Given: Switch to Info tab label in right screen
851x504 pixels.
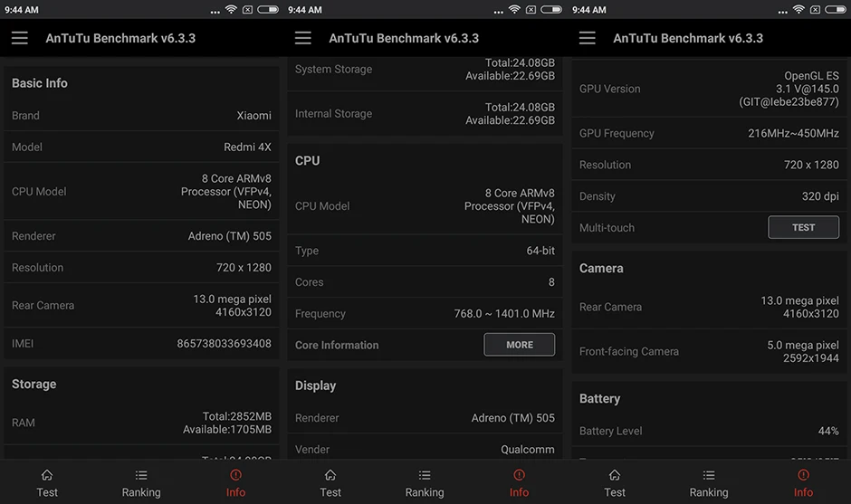Looking at the screenshot, I should pyautogui.click(x=803, y=492).
